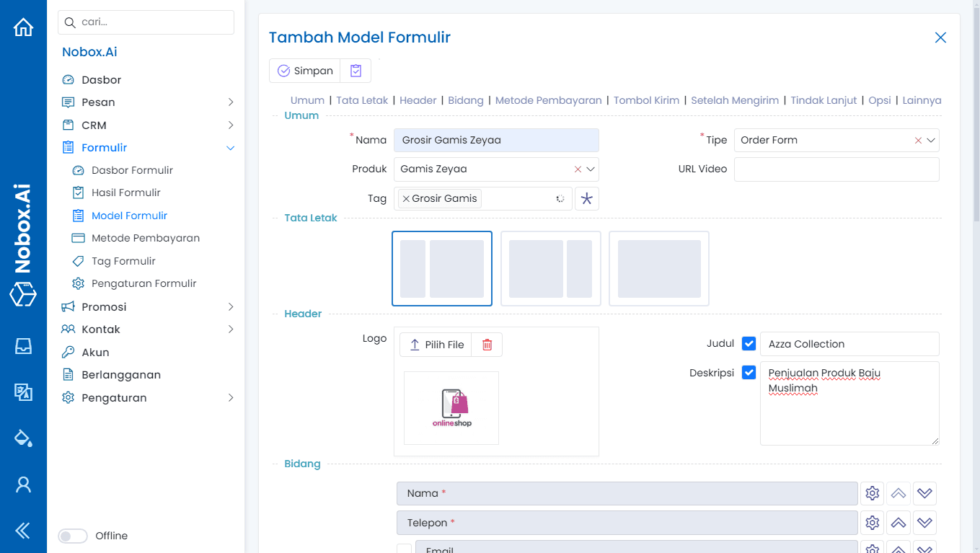Select the third layout thumbnail

[x=658, y=268]
